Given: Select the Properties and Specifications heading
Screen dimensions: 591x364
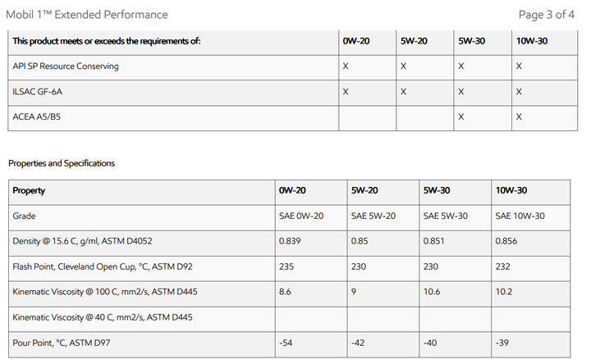Looking at the screenshot, I should click(x=62, y=163).
